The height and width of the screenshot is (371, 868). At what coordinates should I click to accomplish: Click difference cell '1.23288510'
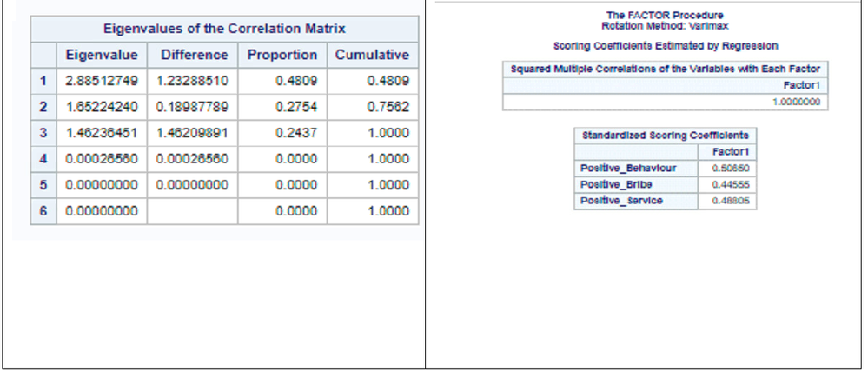tap(193, 81)
